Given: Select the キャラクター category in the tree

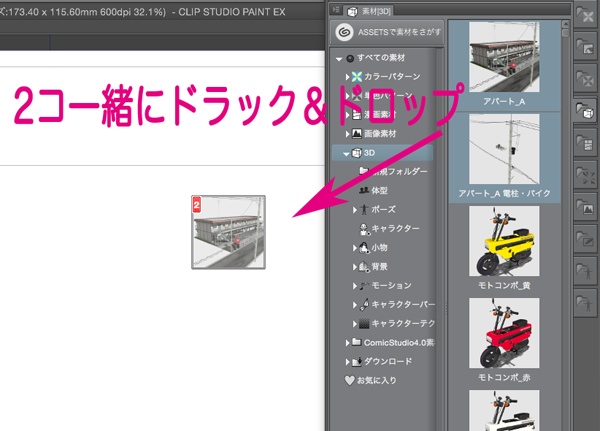Looking at the screenshot, I should [389, 229].
